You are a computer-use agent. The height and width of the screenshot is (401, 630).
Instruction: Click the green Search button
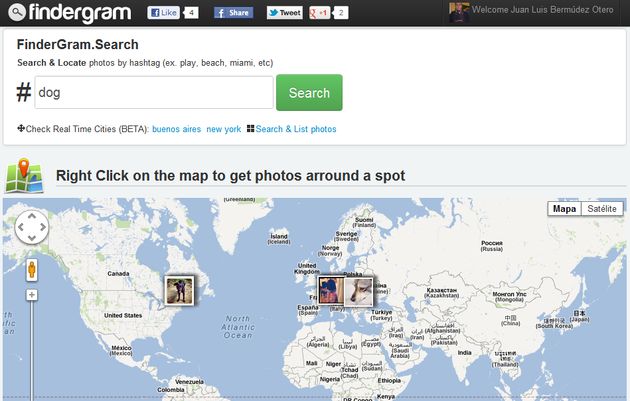pyautogui.click(x=309, y=92)
